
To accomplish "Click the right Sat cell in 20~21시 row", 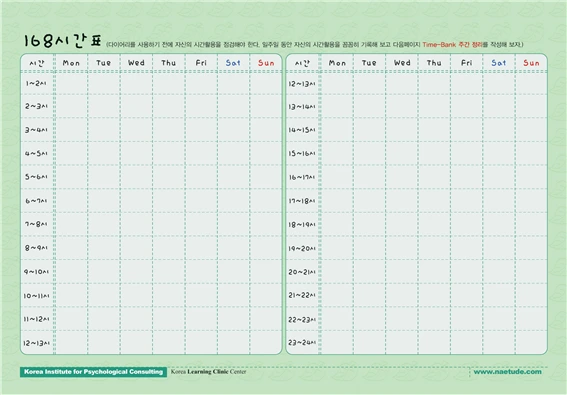I will 499,272.
